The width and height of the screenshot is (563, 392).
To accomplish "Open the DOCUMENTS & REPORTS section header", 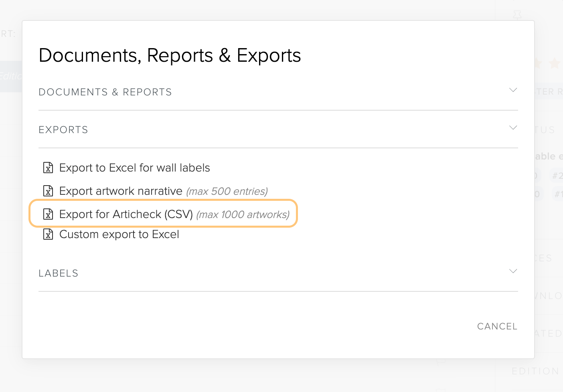I will point(105,92).
